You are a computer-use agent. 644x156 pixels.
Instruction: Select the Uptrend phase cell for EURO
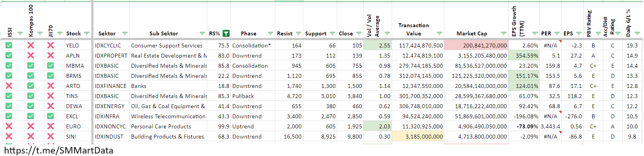pos(243,126)
